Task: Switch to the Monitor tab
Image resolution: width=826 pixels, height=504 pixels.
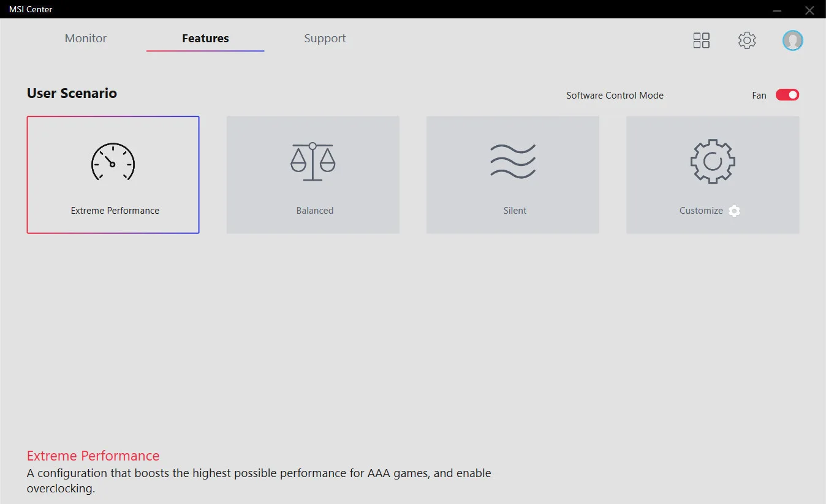Action: pyautogui.click(x=86, y=39)
